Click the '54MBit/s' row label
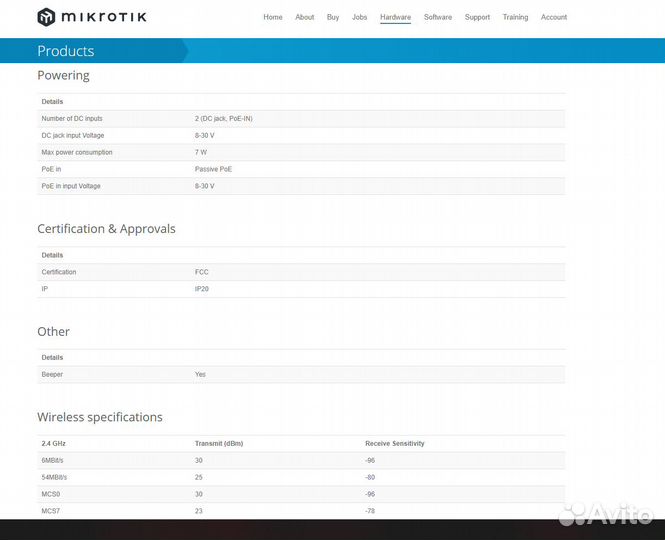 pyautogui.click(x=54, y=477)
